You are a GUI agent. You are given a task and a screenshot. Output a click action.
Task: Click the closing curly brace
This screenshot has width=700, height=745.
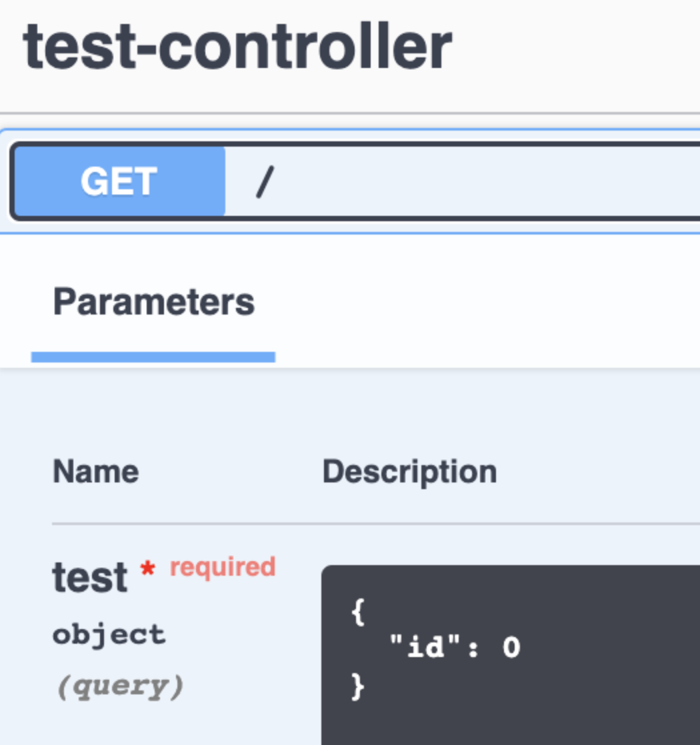(358, 687)
